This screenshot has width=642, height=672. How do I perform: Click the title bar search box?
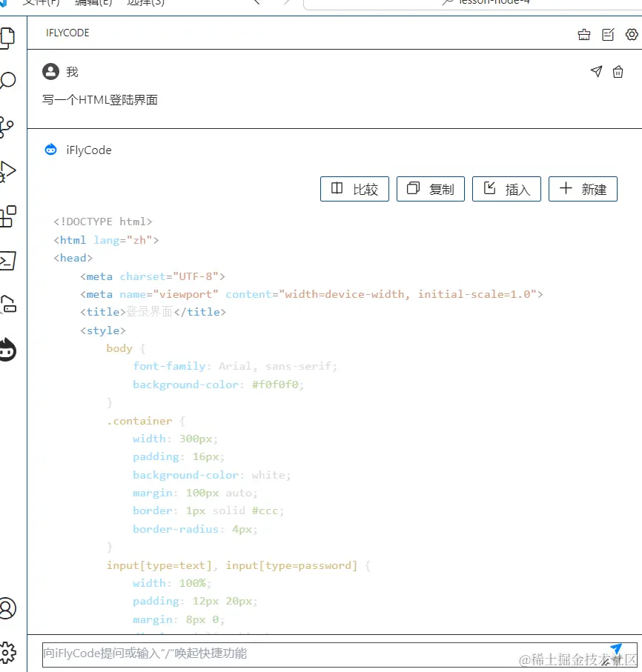(472, 4)
